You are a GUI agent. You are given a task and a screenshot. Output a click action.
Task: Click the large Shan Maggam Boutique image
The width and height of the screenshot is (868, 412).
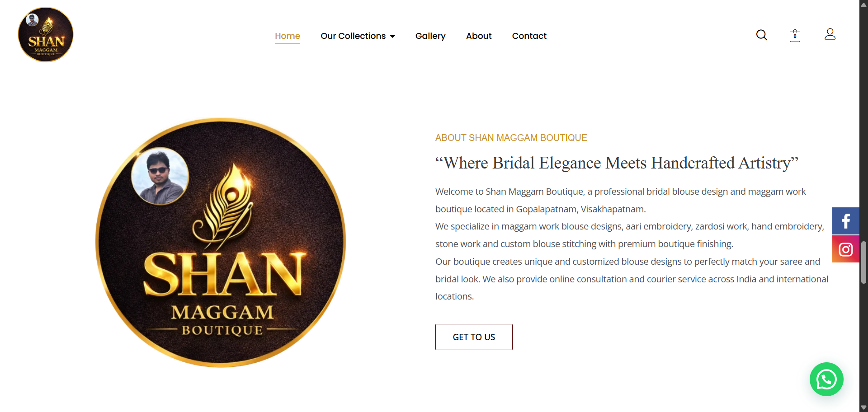[221, 243]
